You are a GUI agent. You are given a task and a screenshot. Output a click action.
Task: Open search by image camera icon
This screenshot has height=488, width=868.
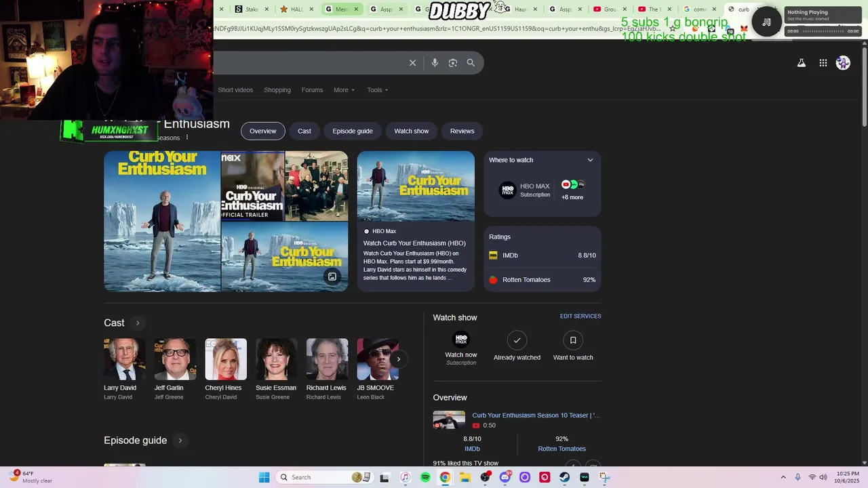tap(453, 63)
